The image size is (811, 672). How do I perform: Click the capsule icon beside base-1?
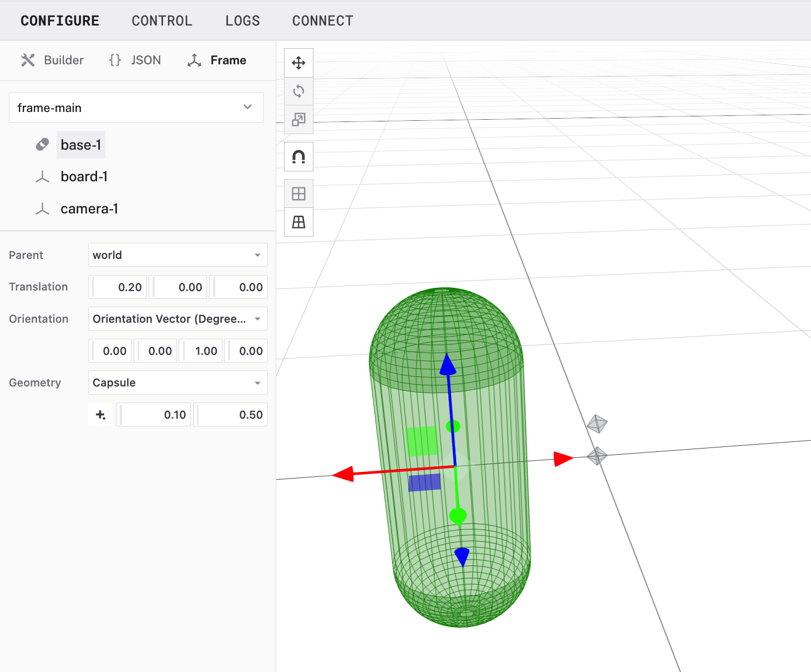point(42,145)
